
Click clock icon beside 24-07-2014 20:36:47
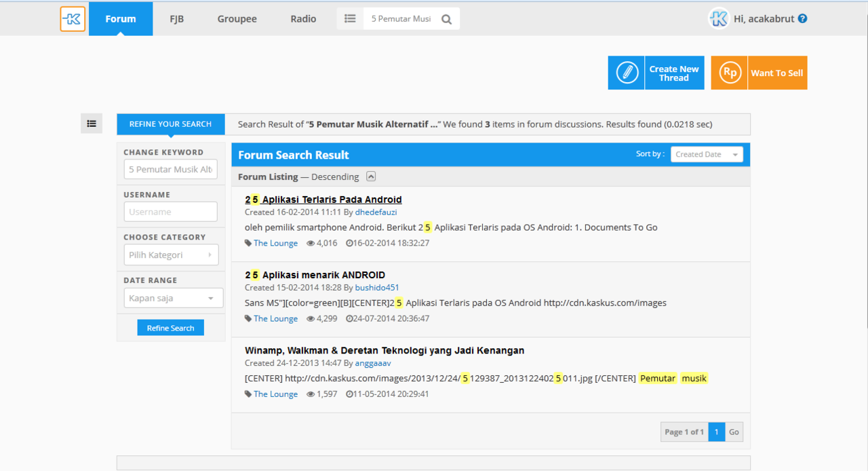(349, 318)
